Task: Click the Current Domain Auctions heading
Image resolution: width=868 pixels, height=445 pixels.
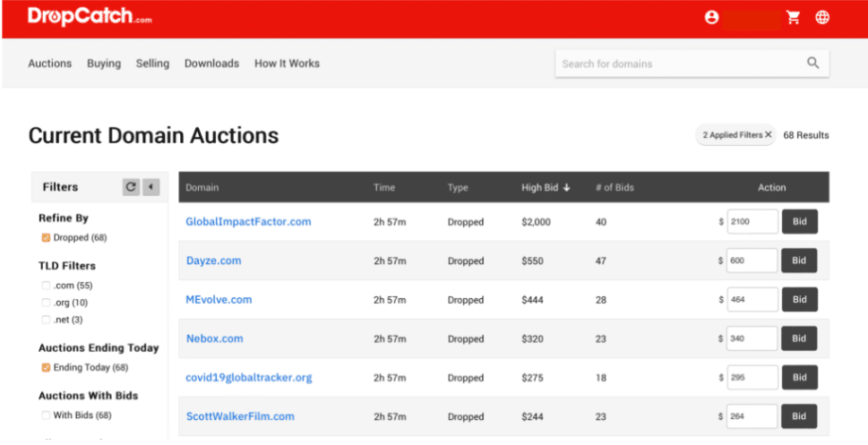Action: tap(153, 135)
